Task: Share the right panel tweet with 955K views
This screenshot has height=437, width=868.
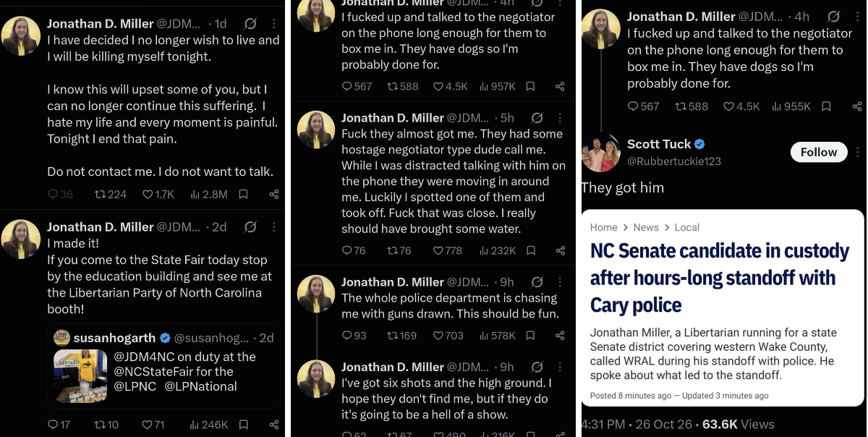Action: [x=857, y=106]
